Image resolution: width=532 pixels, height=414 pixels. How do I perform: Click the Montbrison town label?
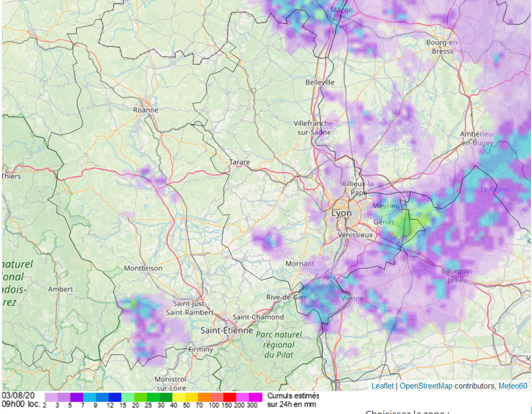coord(143,269)
